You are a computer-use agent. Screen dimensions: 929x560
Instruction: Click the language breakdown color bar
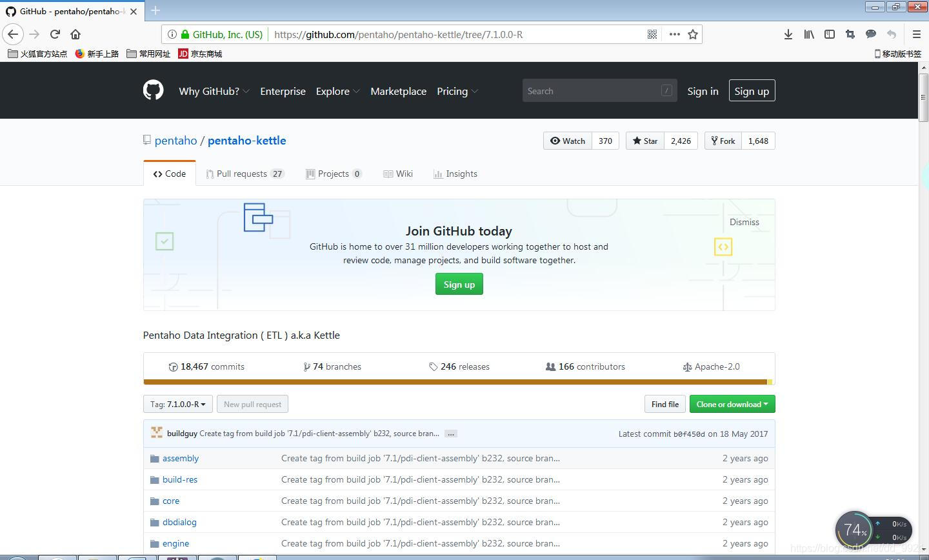(x=459, y=382)
